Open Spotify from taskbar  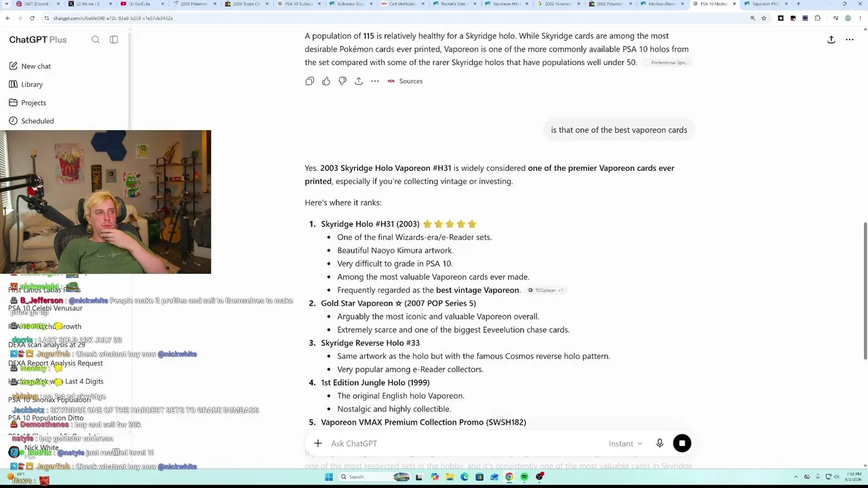click(524, 477)
